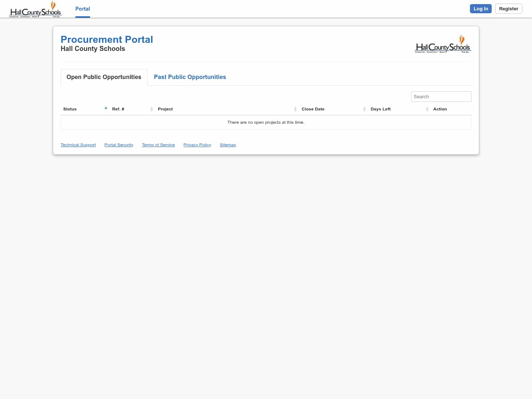Click the Hall County Schools logo in the header
This screenshot has height=399, width=532.
35,8
